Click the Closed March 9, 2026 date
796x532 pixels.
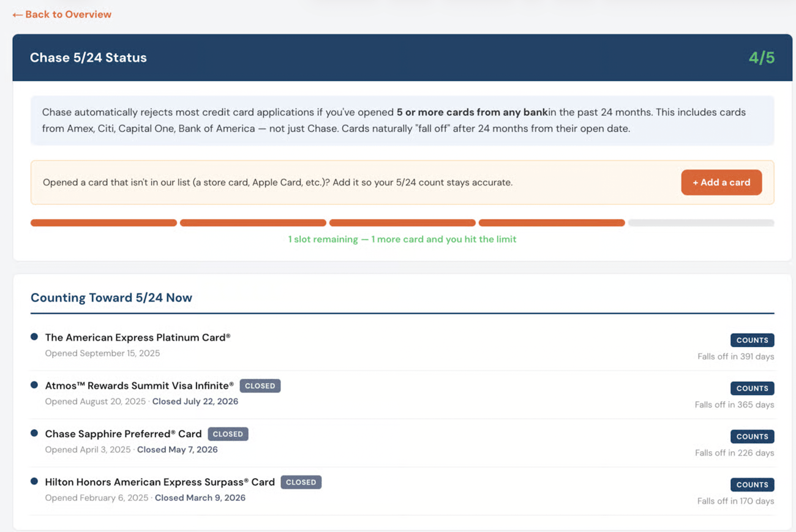pyautogui.click(x=200, y=498)
